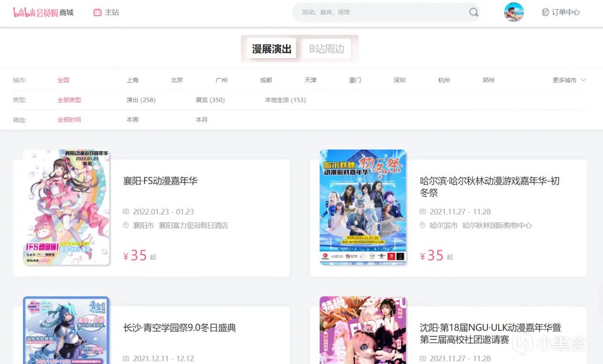Click calendar icon beside 2022.01.23 - 01.23
Screen dimensions: 603x364
coord(126,212)
